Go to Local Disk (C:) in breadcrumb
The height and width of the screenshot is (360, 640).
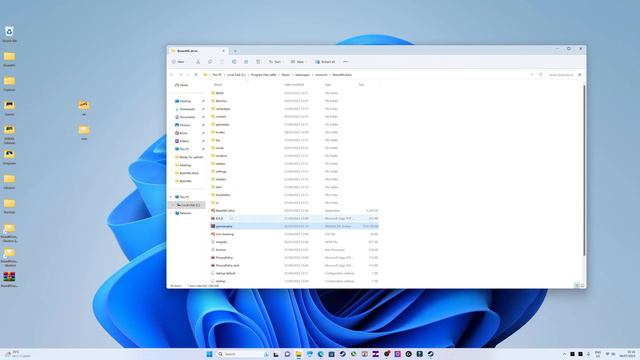(x=236, y=75)
